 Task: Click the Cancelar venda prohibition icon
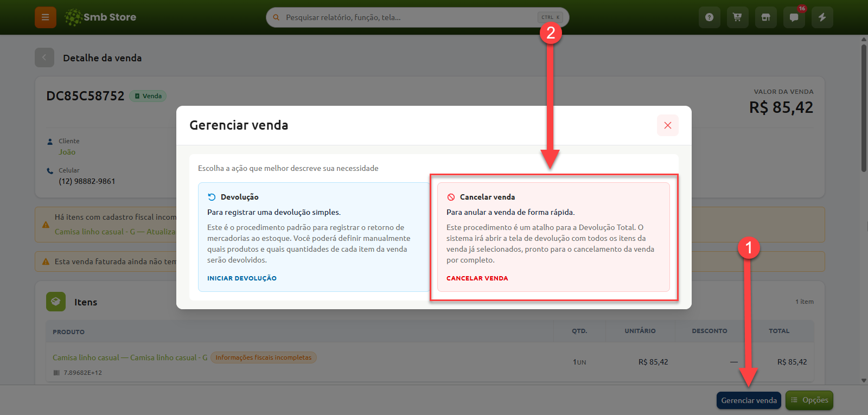click(x=451, y=197)
